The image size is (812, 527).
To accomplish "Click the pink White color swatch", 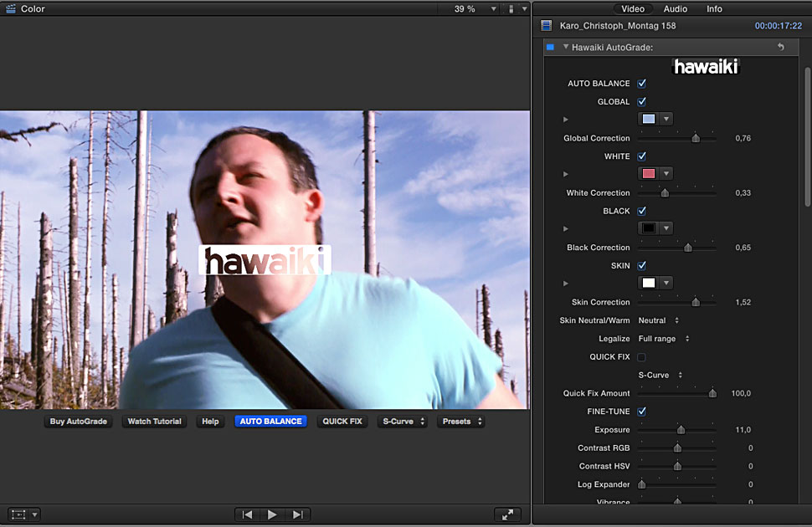I will tap(649, 173).
